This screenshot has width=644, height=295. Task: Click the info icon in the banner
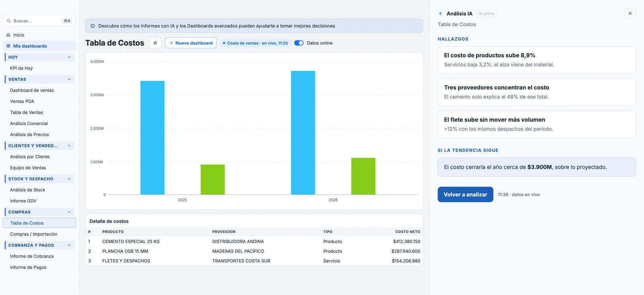point(93,26)
